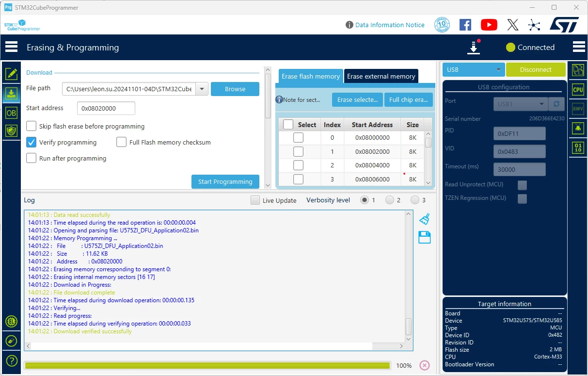The image size is (588, 376).
Task: Click Erase selected sectors button
Action: (357, 99)
